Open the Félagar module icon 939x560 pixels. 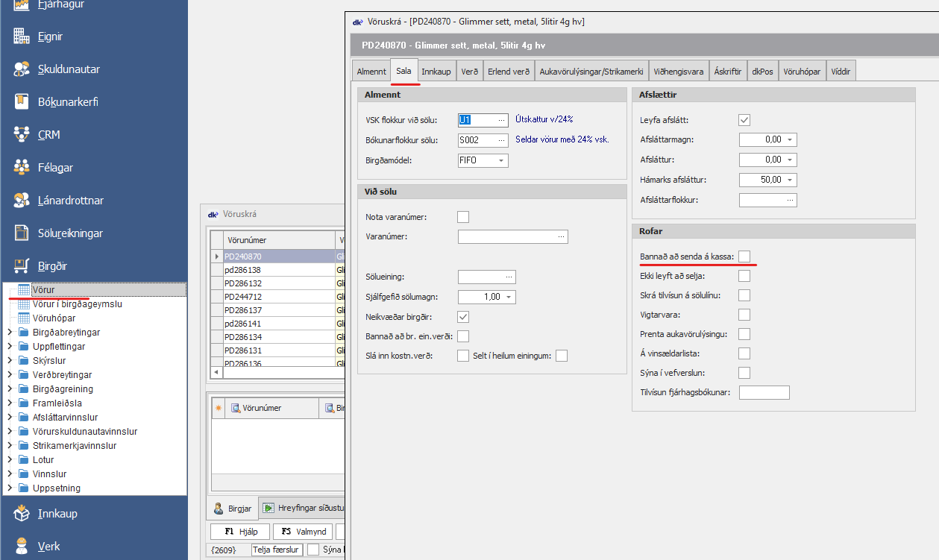point(21,168)
